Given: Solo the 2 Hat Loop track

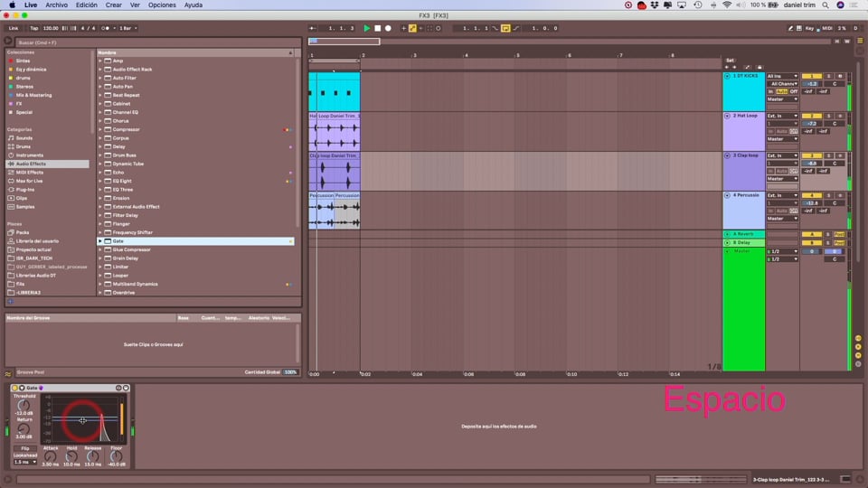Looking at the screenshot, I should (829, 117).
